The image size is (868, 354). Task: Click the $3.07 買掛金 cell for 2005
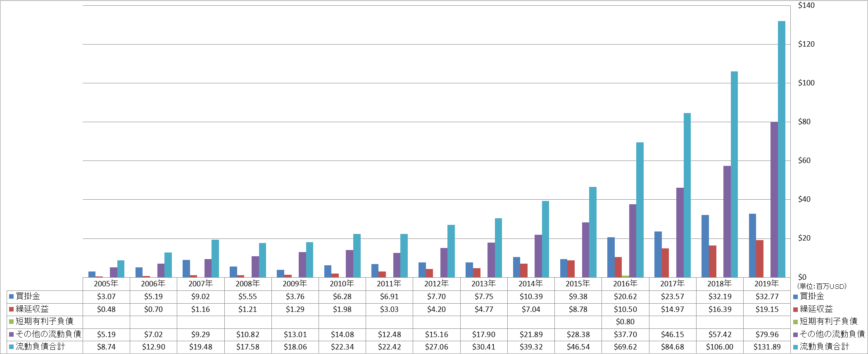(106, 297)
